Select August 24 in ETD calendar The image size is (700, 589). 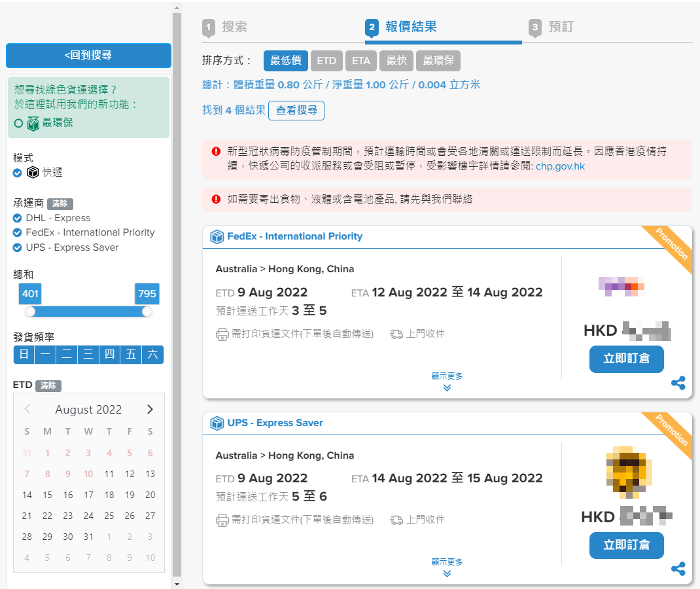click(88, 516)
